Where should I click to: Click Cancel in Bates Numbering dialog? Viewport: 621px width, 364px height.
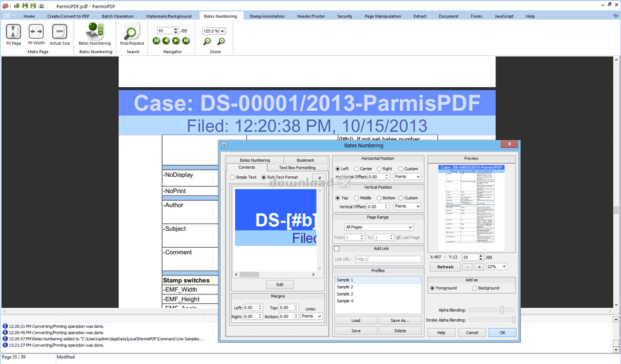coord(472,333)
